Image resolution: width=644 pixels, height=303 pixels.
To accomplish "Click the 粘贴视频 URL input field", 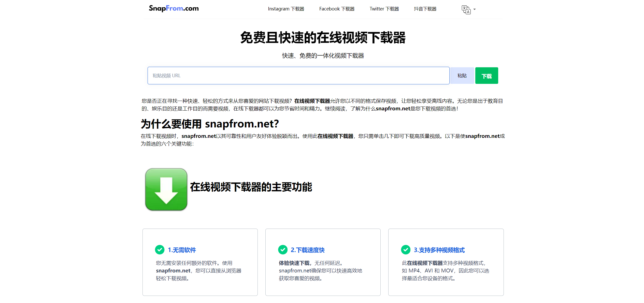I will point(298,75).
